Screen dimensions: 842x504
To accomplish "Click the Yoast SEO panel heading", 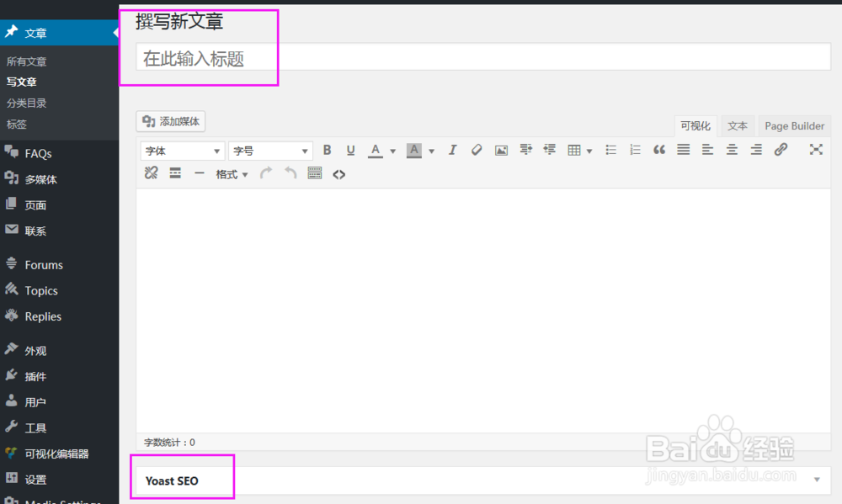I will click(x=172, y=481).
